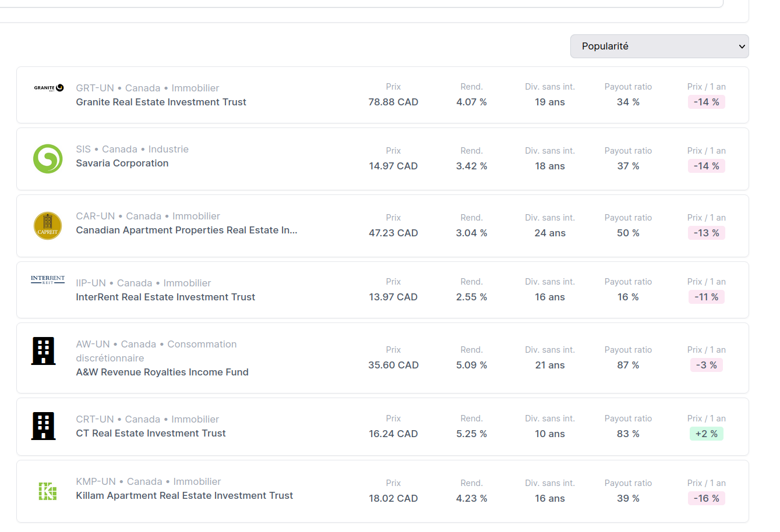
Task: Click the 4.23 % yield value
Action: pos(471,498)
